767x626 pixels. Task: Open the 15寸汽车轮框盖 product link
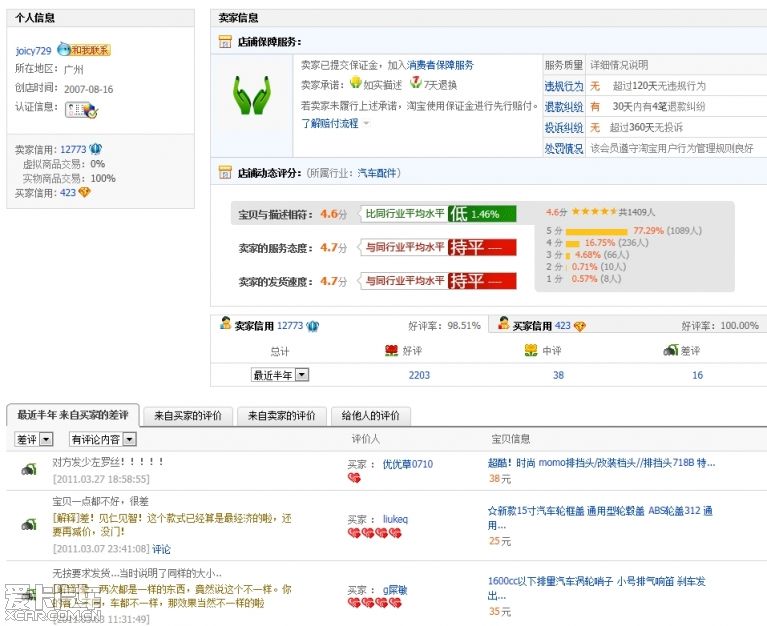600,518
